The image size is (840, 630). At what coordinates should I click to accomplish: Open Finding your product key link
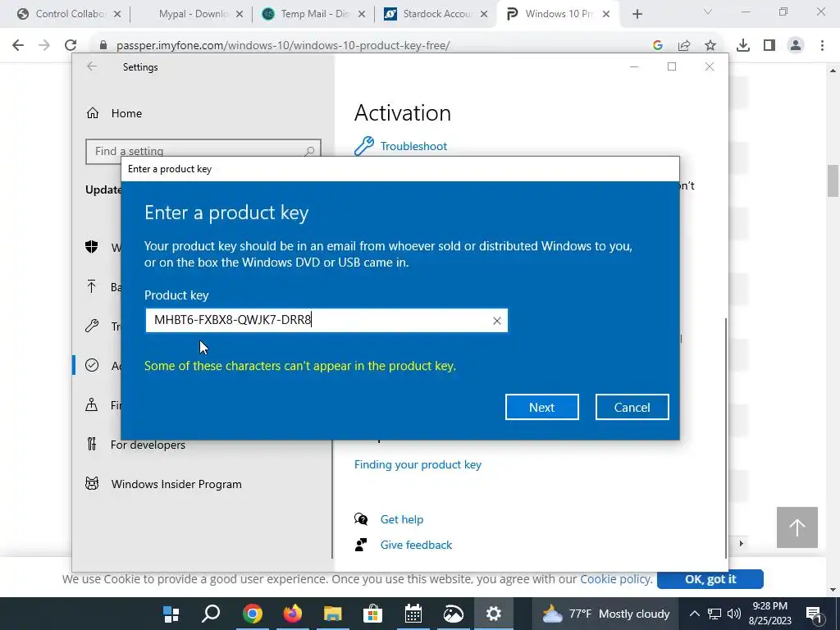click(x=418, y=464)
